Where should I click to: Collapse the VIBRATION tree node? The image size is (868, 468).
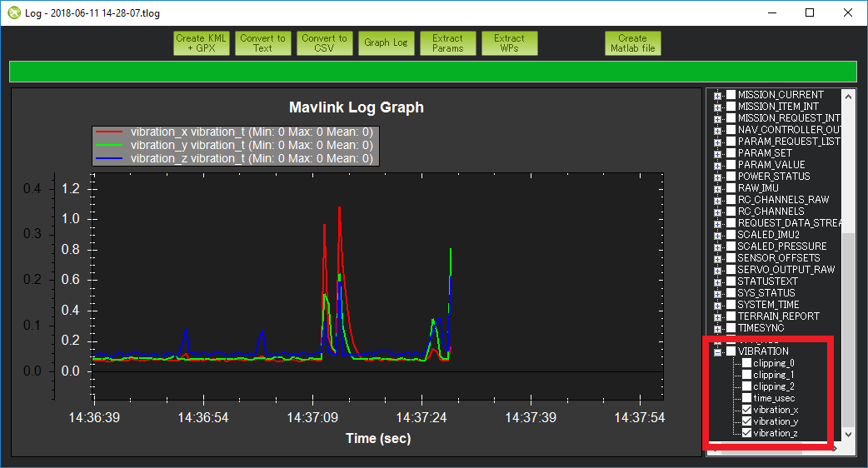tap(717, 351)
